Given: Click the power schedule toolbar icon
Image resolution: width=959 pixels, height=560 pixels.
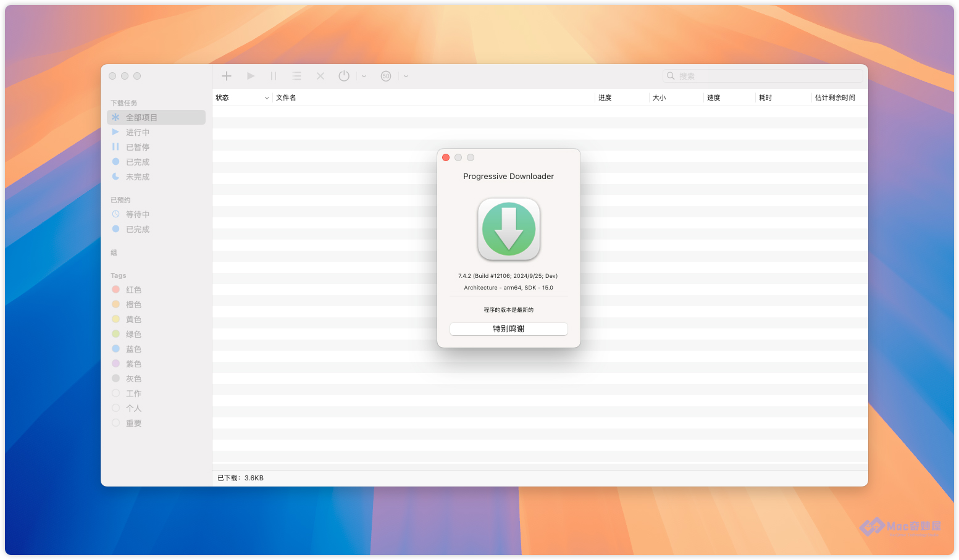Looking at the screenshot, I should tap(344, 76).
